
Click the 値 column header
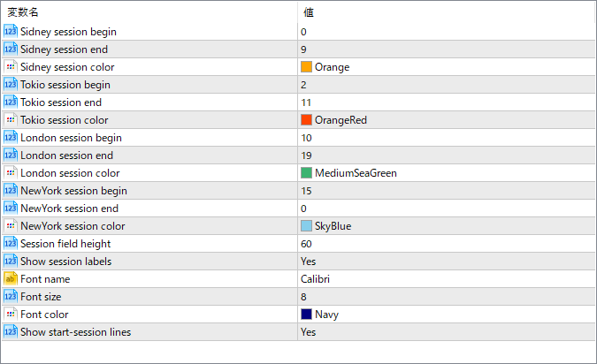point(309,12)
